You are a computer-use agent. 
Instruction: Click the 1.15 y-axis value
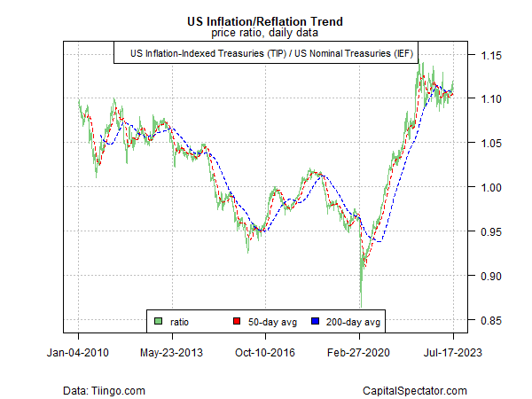(491, 55)
